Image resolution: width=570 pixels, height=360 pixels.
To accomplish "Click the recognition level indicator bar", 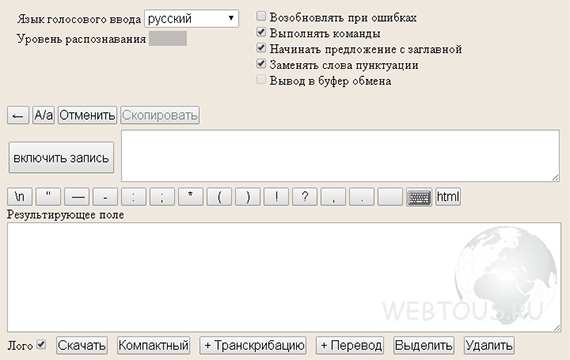I will 168,39.
